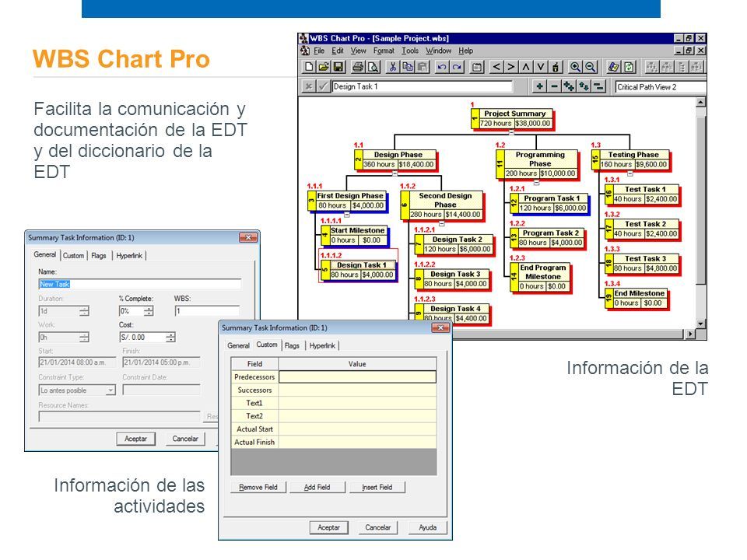Collapse the Project Summary node
Screen dimensions: 747x560
point(512,132)
